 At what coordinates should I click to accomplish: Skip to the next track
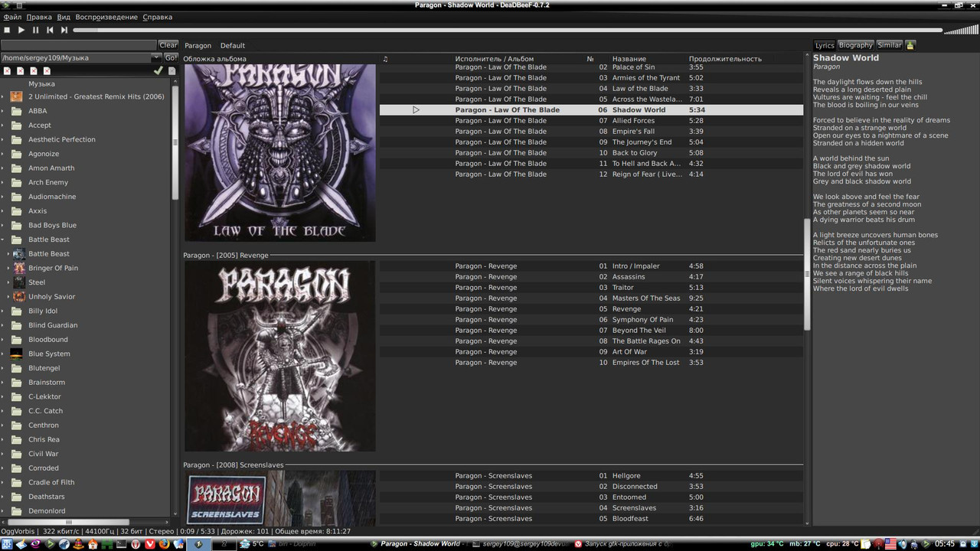pyautogui.click(x=64, y=30)
